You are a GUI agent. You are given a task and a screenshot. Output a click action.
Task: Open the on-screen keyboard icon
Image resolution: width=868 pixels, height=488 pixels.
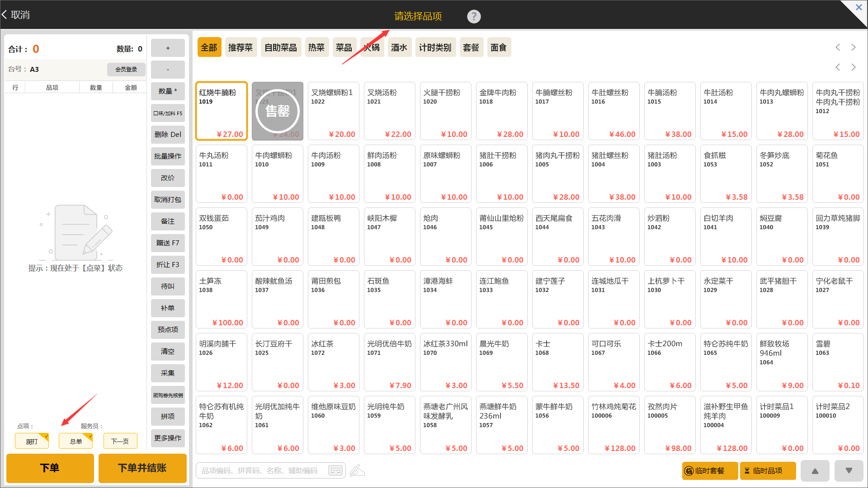(335, 470)
